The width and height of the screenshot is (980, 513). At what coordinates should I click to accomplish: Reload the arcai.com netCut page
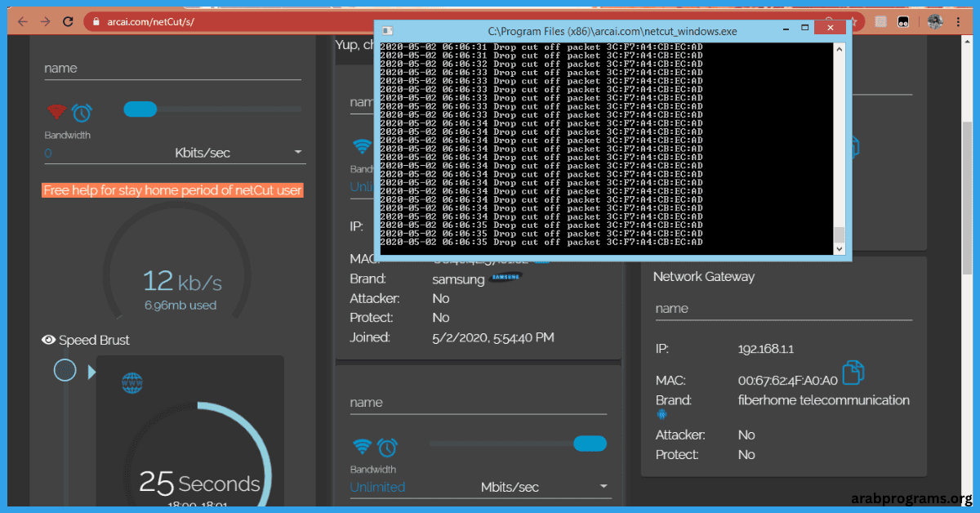click(x=69, y=21)
